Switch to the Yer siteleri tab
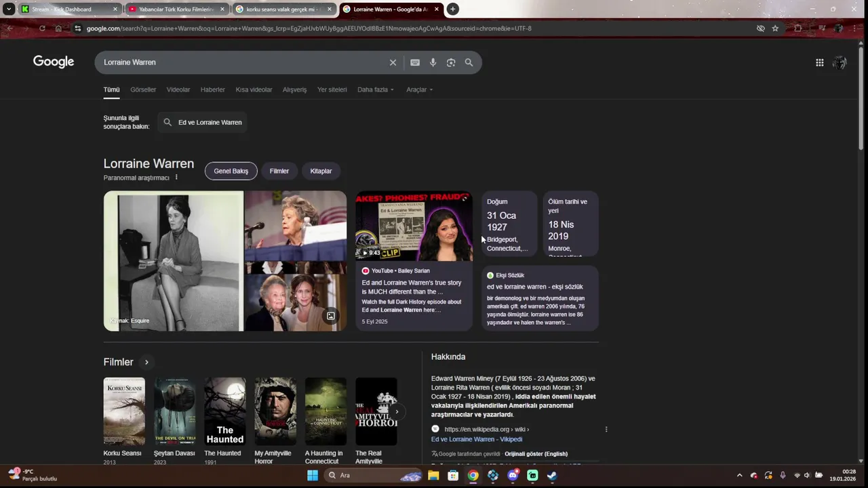 tap(332, 89)
